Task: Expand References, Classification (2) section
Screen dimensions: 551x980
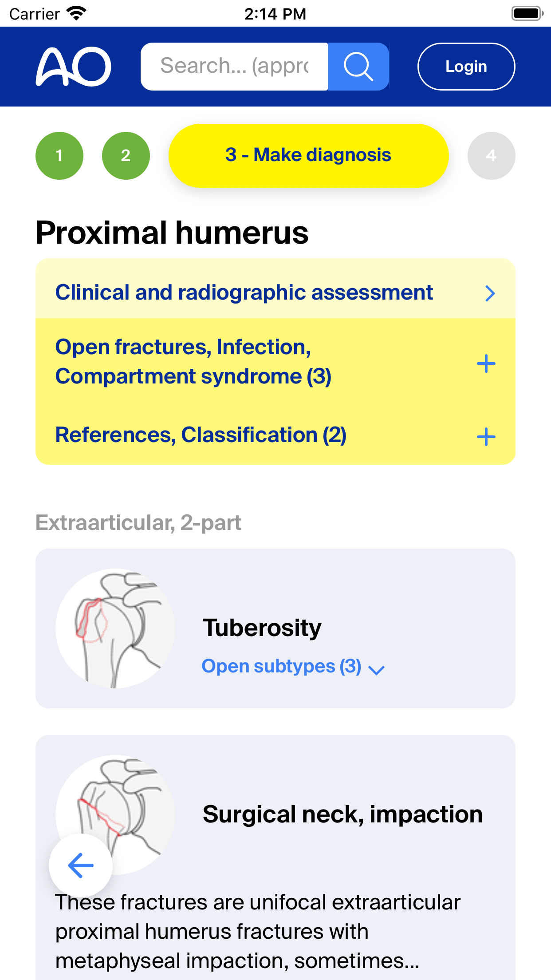Action: click(x=201, y=435)
